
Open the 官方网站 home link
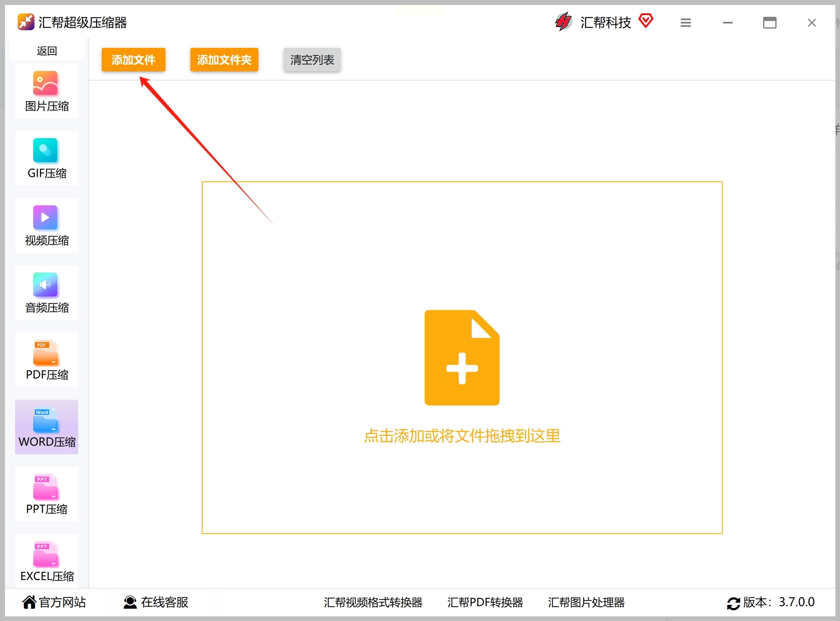[54, 602]
